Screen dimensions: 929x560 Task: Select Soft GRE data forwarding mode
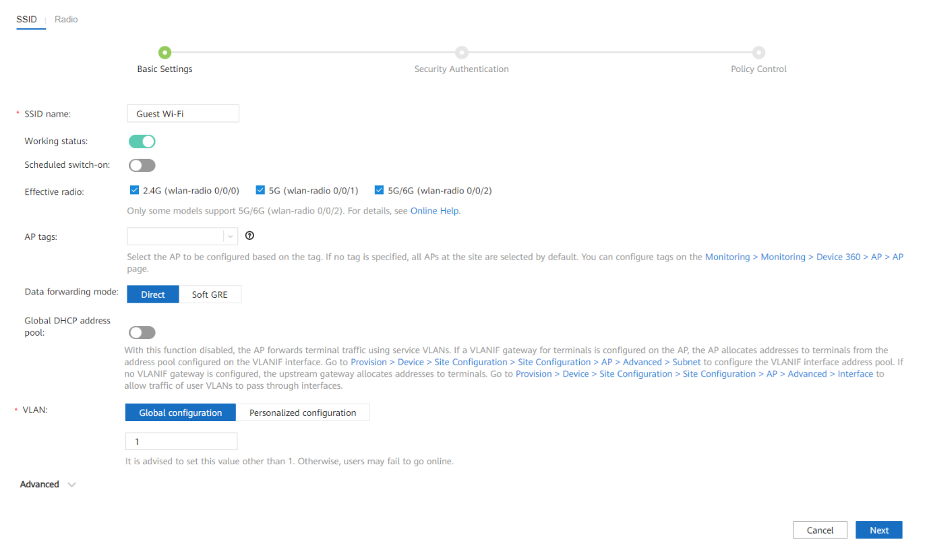210,294
